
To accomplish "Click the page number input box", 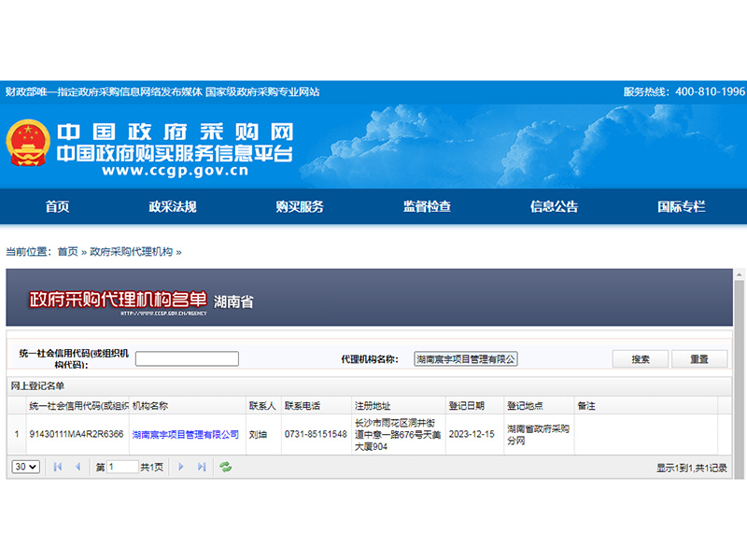I will coord(122,468).
